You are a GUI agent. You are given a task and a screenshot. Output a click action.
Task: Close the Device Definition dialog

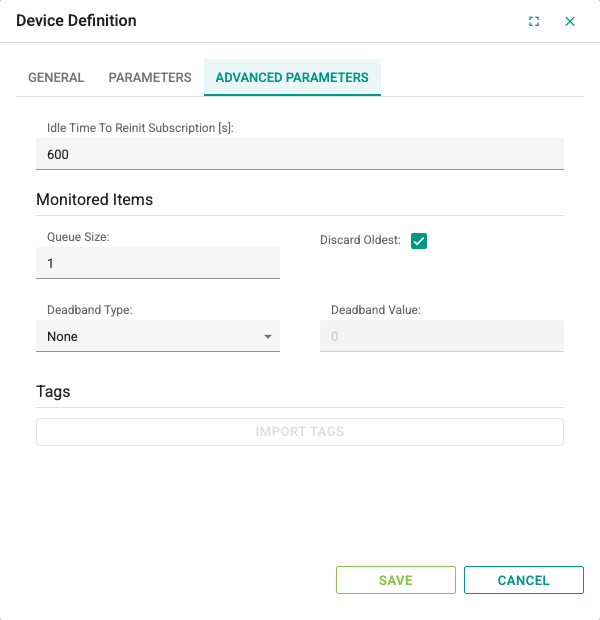click(570, 21)
